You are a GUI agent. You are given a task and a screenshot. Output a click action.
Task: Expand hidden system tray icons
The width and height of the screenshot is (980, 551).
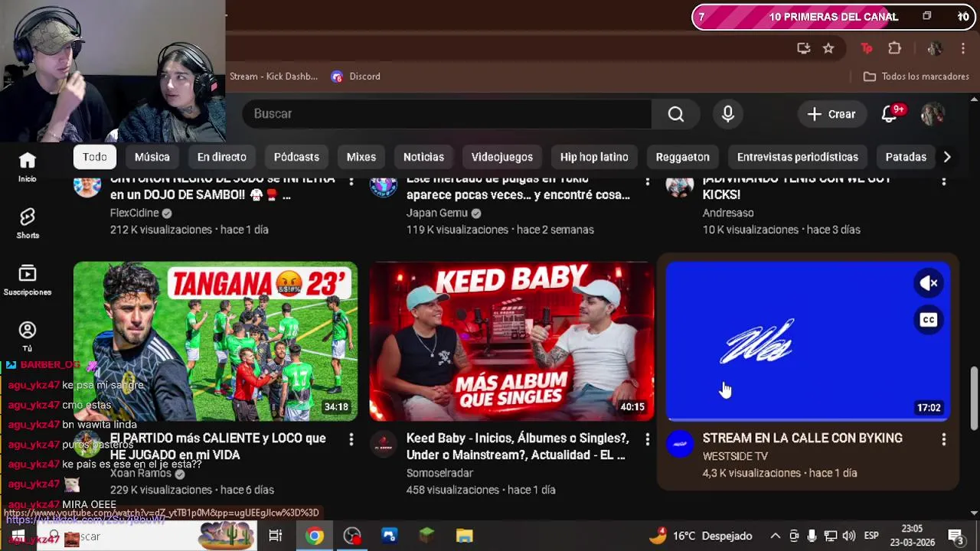775,536
